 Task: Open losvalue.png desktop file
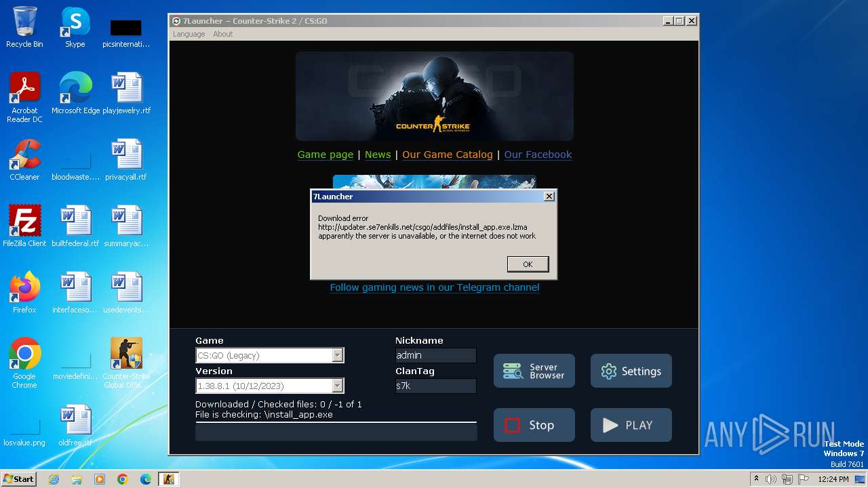[x=24, y=432]
